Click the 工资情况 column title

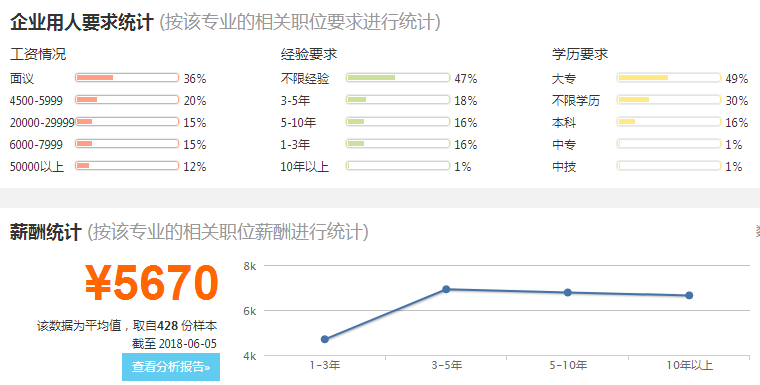click(38, 54)
